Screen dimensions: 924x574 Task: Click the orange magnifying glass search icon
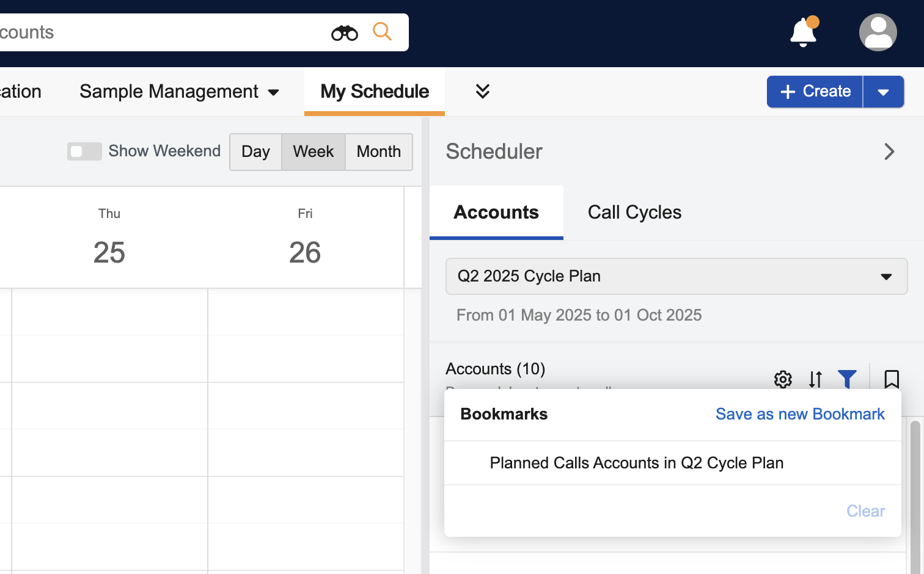coord(382,31)
